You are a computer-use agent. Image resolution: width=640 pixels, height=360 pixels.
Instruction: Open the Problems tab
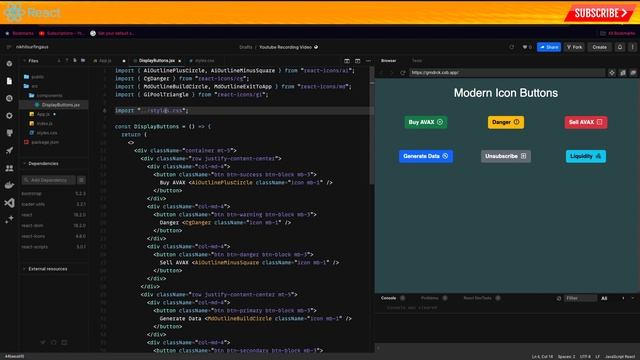click(x=430, y=298)
